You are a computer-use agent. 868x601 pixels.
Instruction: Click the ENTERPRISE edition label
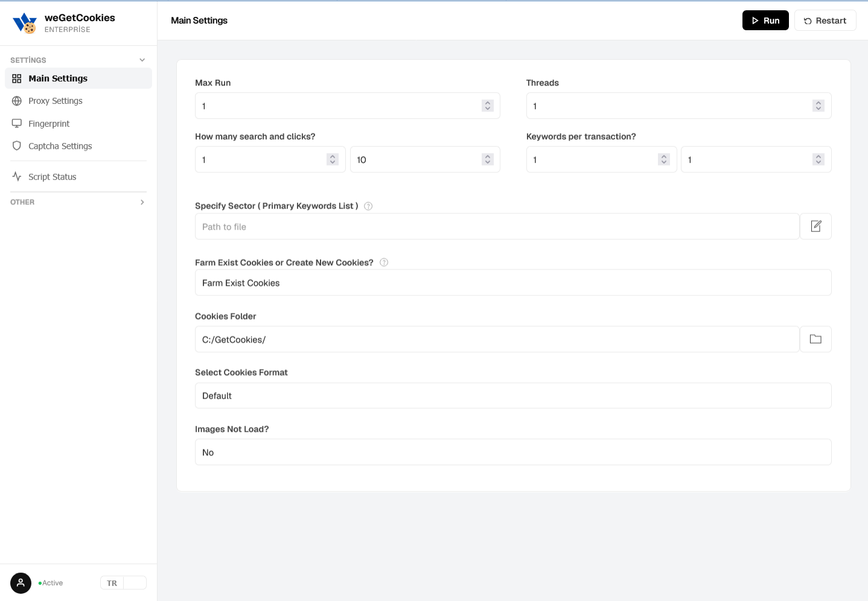(x=68, y=30)
